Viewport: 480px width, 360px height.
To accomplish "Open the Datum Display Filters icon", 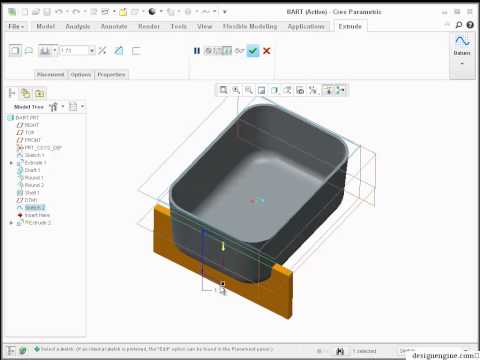I will [x=313, y=90].
